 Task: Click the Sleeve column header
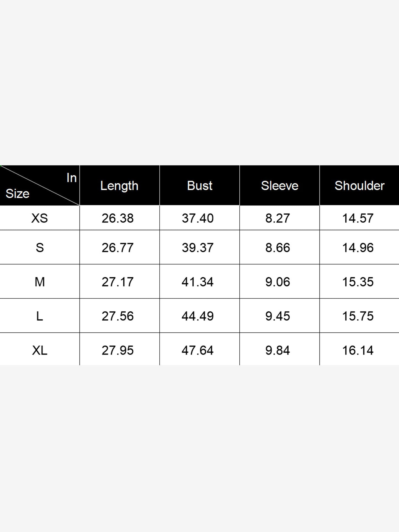click(x=280, y=186)
